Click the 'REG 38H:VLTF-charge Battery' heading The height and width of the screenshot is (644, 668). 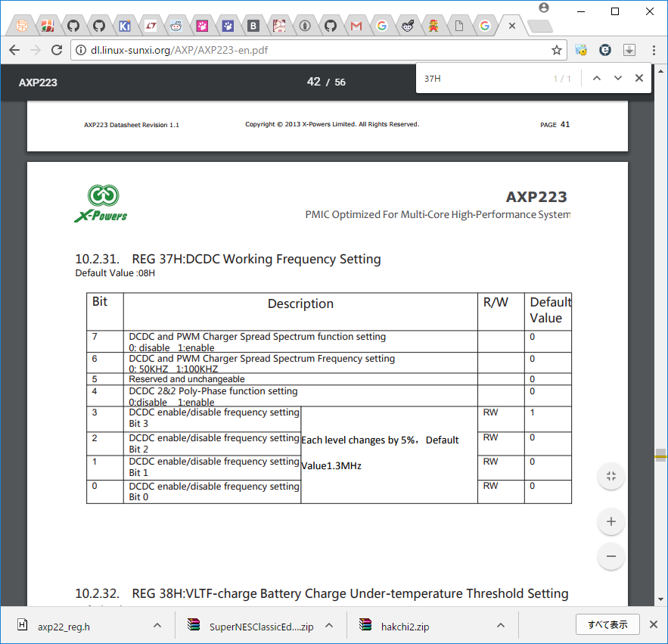[x=350, y=594]
